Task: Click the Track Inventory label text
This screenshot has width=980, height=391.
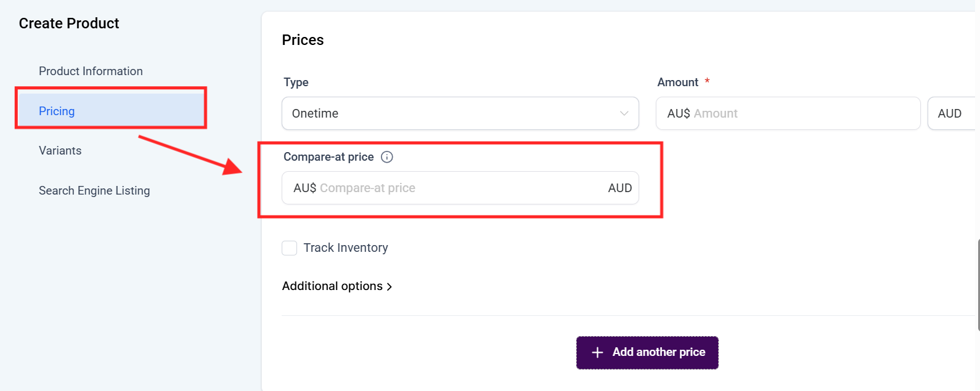Action: pos(345,248)
